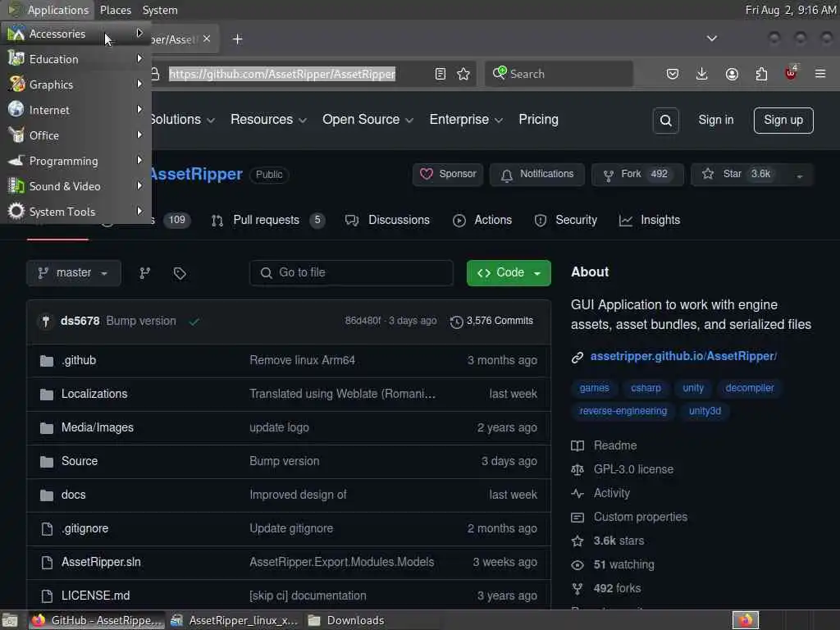This screenshot has height=630, width=840.
Task: View tags via the tag icon
Action: coord(180,273)
